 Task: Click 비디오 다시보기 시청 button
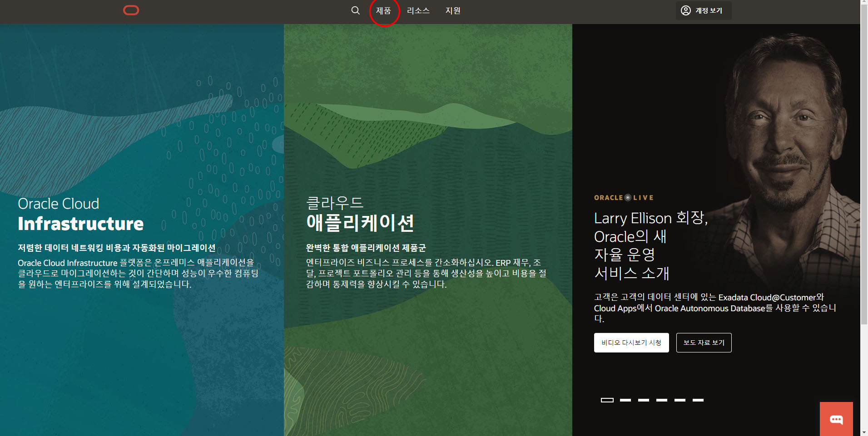click(631, 343)
